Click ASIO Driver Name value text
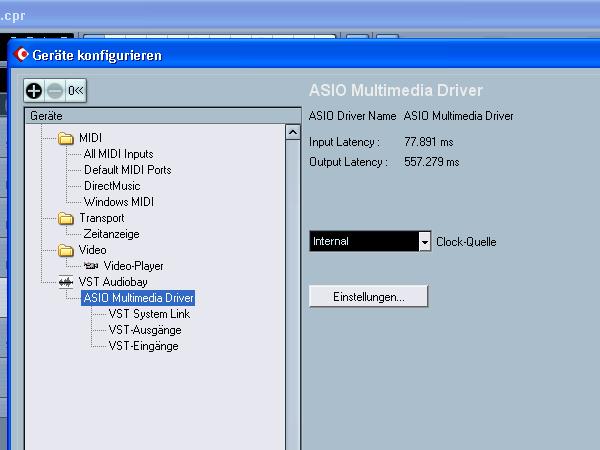 tap(458, 116)
